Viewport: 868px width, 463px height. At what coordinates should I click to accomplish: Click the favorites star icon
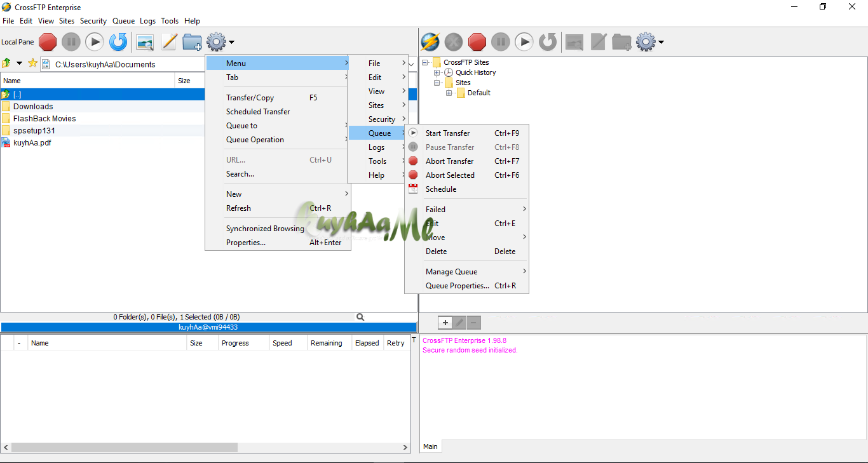click(32, 64)
